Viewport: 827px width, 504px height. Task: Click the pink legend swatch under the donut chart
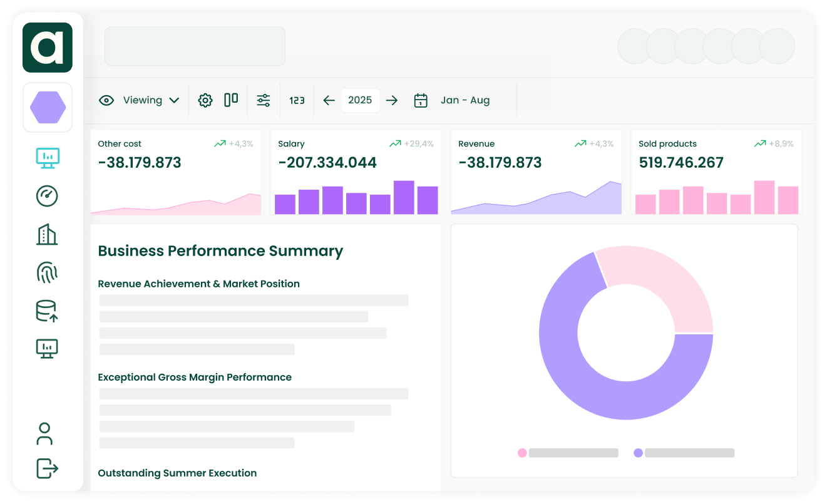click(x=522, y=452)
